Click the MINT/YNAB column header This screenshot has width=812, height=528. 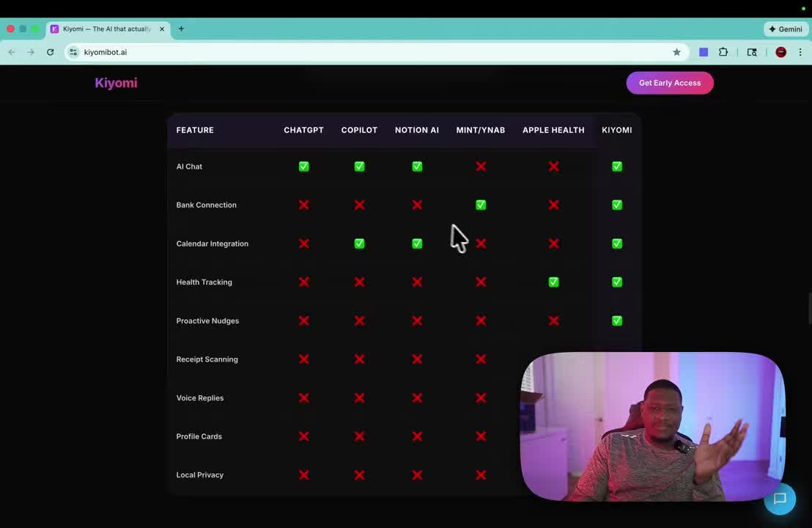tap(481, 130)
